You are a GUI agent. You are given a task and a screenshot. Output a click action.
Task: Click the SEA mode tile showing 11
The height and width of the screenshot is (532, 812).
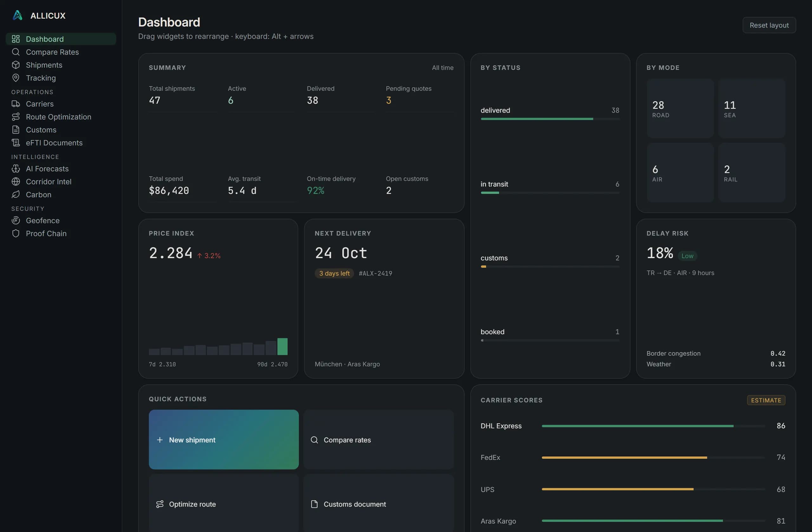(x=752, y=108)
